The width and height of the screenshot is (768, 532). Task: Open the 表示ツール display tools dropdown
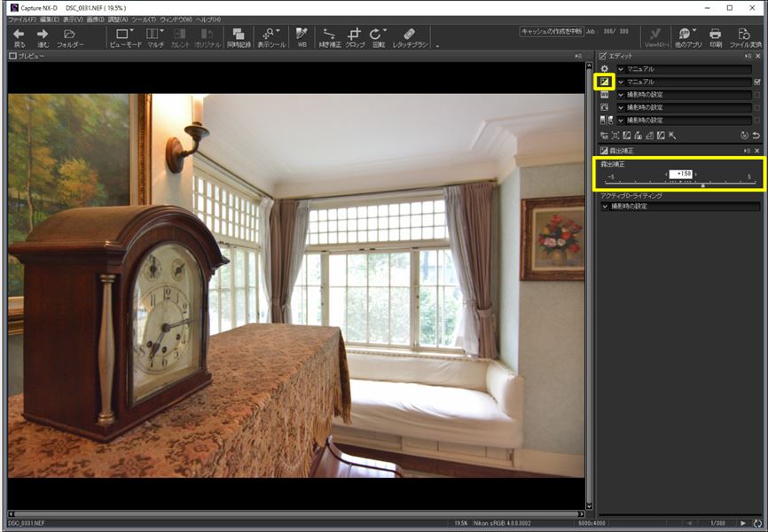point(271,38)
